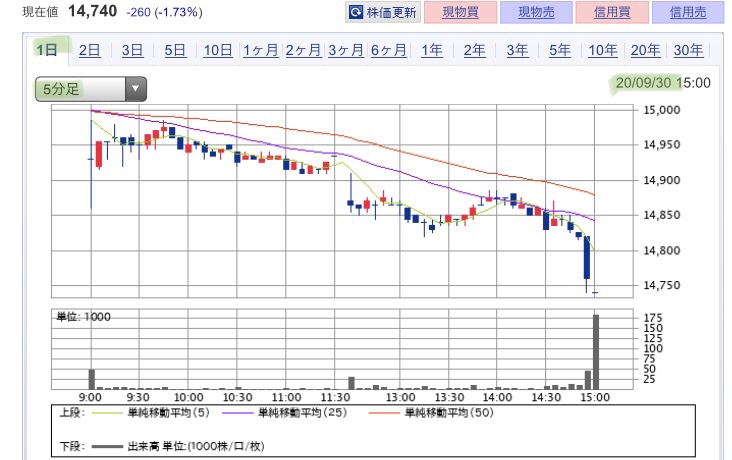
Task: Click the 単位: 1000 volume unit label
Action: 84,317
